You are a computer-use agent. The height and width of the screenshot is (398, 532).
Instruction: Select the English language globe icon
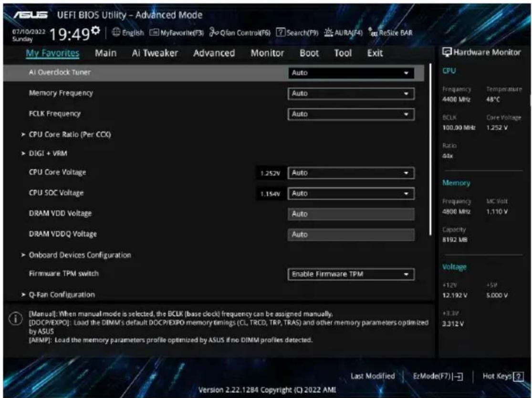coord(116,32)
